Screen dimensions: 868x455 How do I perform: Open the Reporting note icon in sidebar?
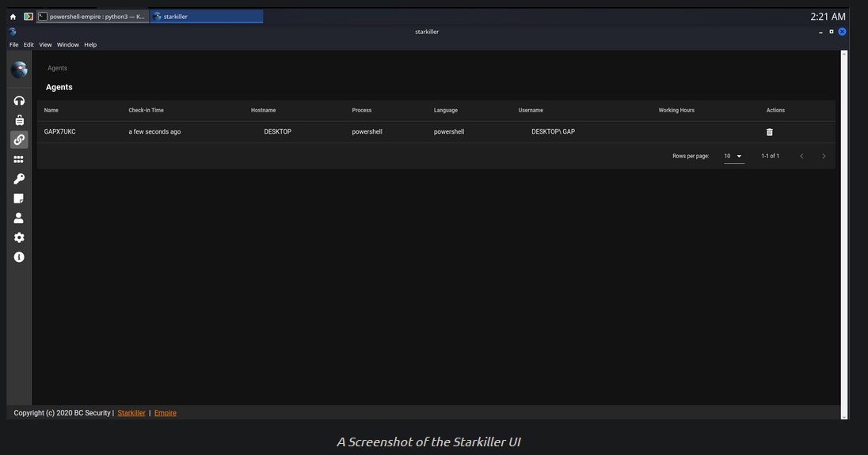19,199
